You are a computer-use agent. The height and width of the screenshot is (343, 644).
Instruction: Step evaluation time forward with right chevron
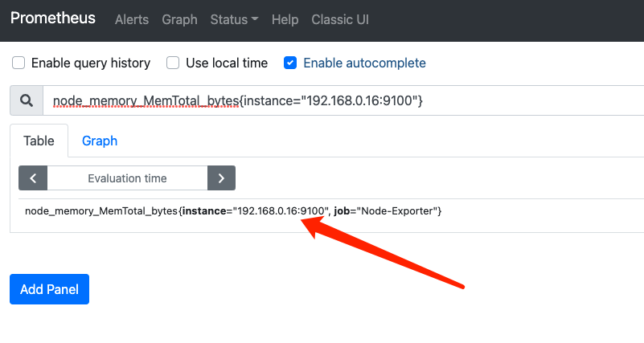pyautogui.click(x=221, y=178)
